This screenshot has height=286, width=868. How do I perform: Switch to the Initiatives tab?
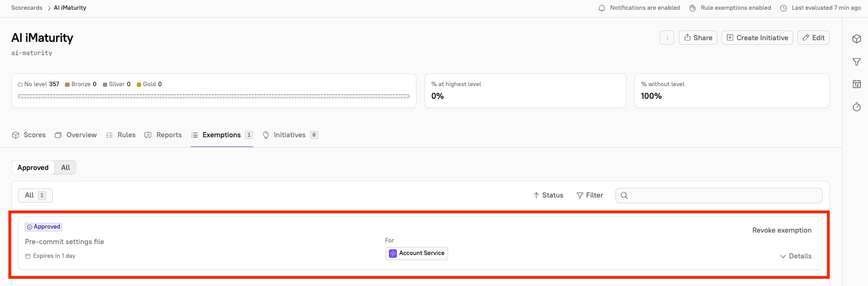click(x=290, y=135)
